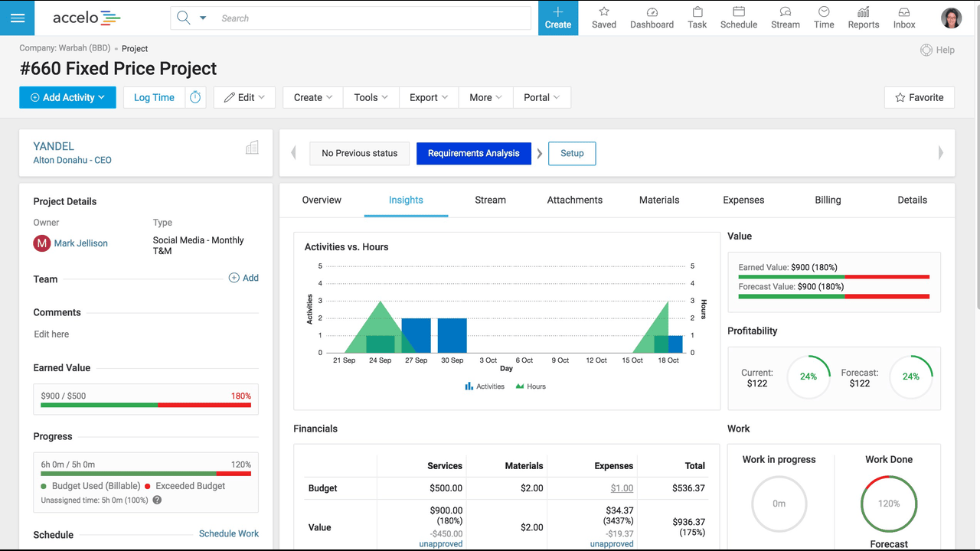This screenshot has height=551, width=980.
Task: Open the Reports chart icon
Action: tap(864, 11)
